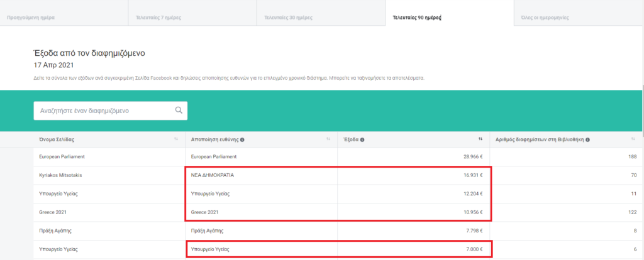Open Kyriakos Mitsotakis page name
Screen dimensions: 644x260
pyautogui.click(x=60, y=175)
